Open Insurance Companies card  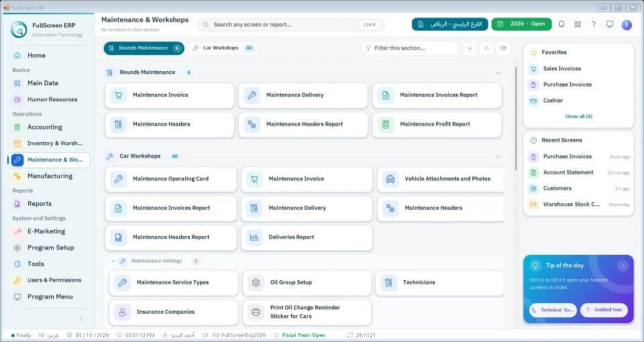point(173,312)
